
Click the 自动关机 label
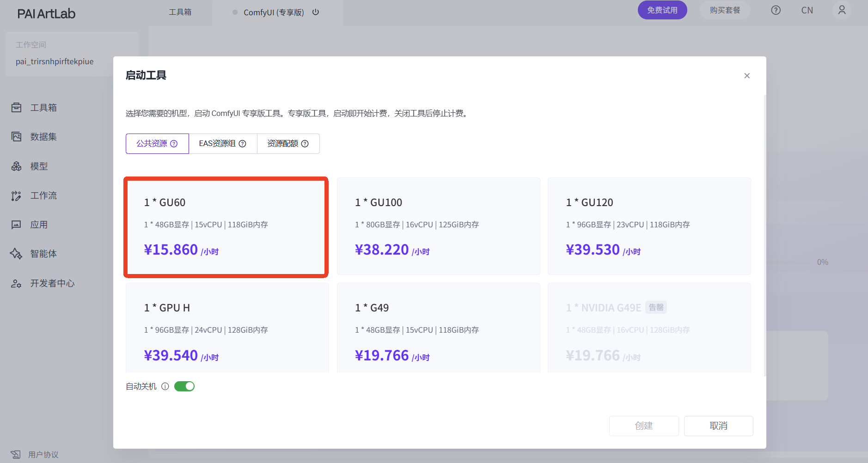(141, 386)
